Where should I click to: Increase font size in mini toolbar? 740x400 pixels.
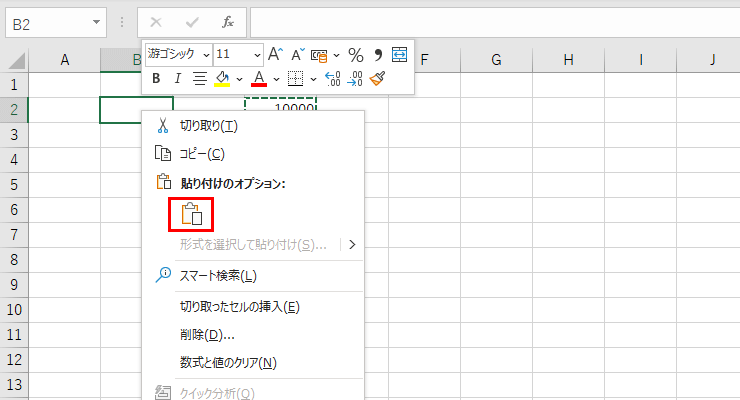pos(276,54)
